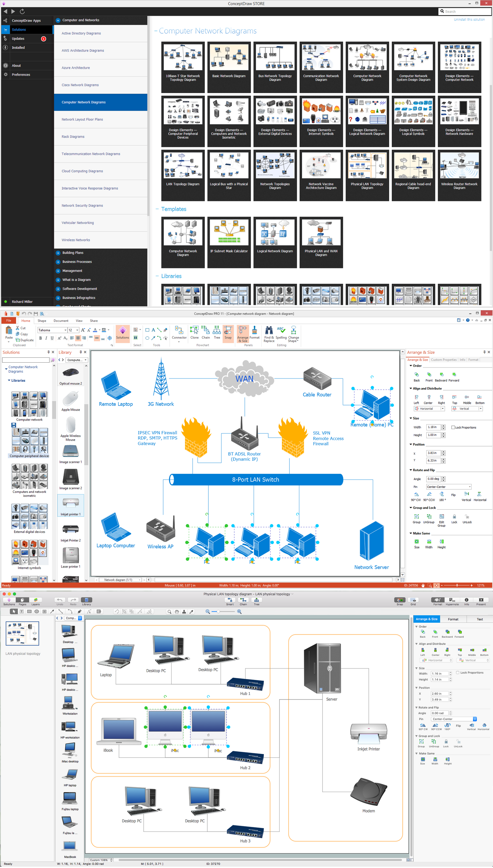Switch to the Document ribbon tab in PRO
Screen dimensions: 493x868
point(61,321)
